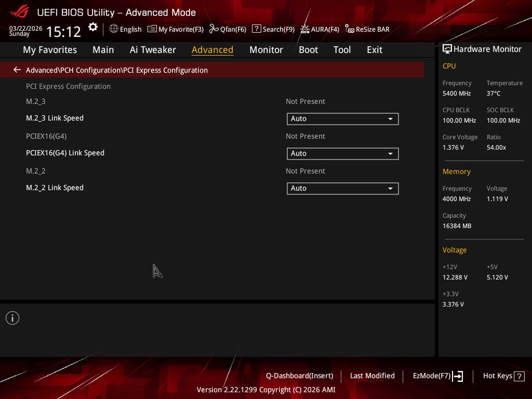
Task: Expand M.2_2 Link Speed dropdown
Action: (x=343, y=188)
